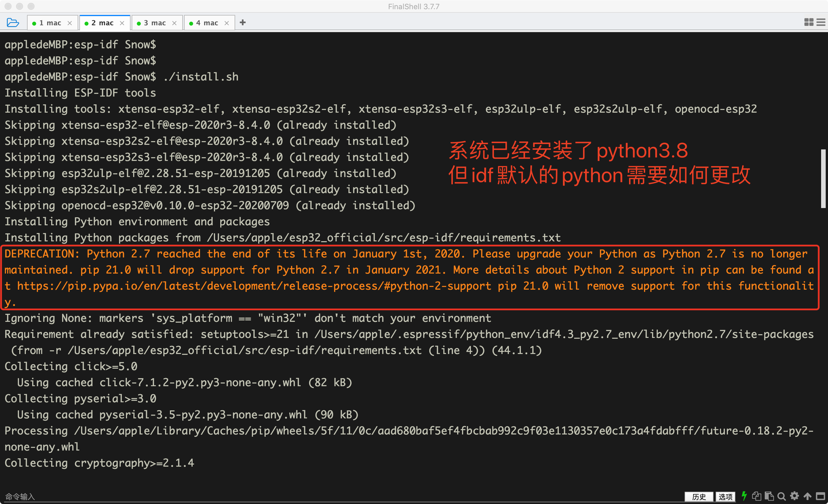Close the '2 mac' tab
This screenshot has height=504, width=828.
122,23
